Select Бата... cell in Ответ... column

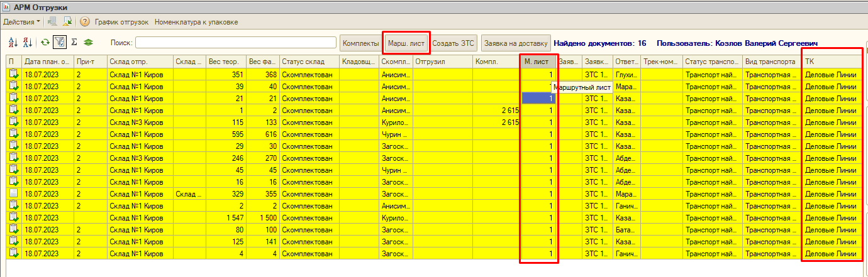(626, 229)
